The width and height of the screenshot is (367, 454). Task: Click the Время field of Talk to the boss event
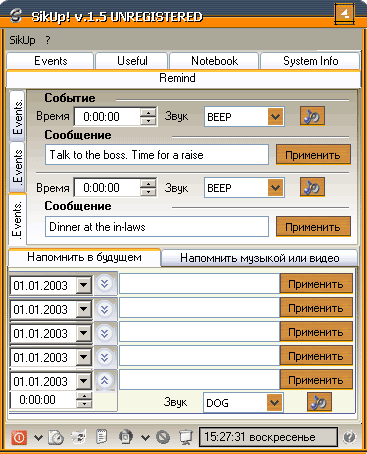(x=107, y=117)
